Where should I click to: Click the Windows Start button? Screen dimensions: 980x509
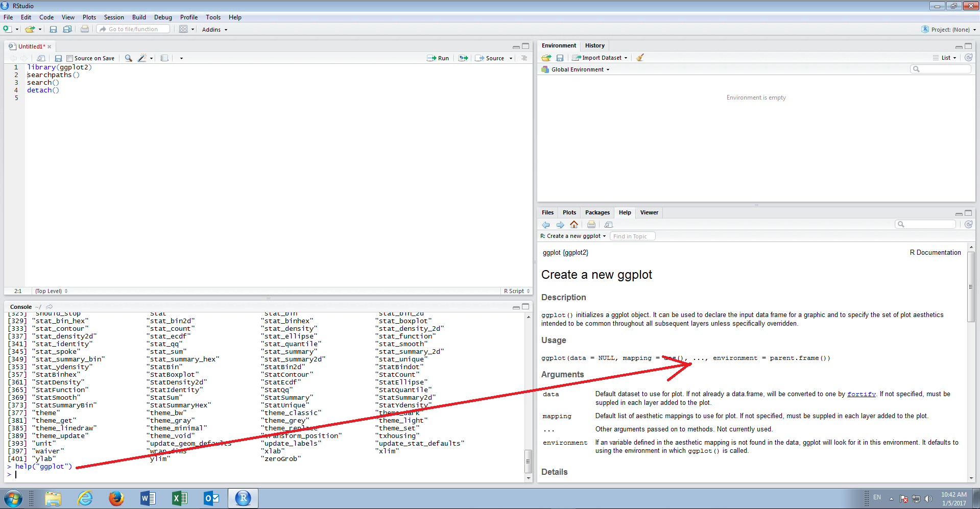[13, 498]
